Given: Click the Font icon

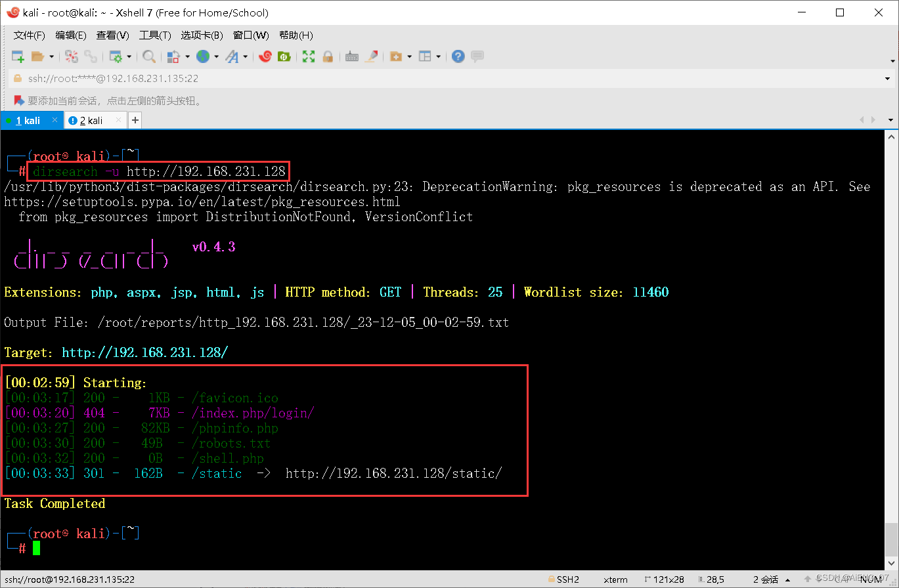Looking at the screenshot, I should 232,56.
